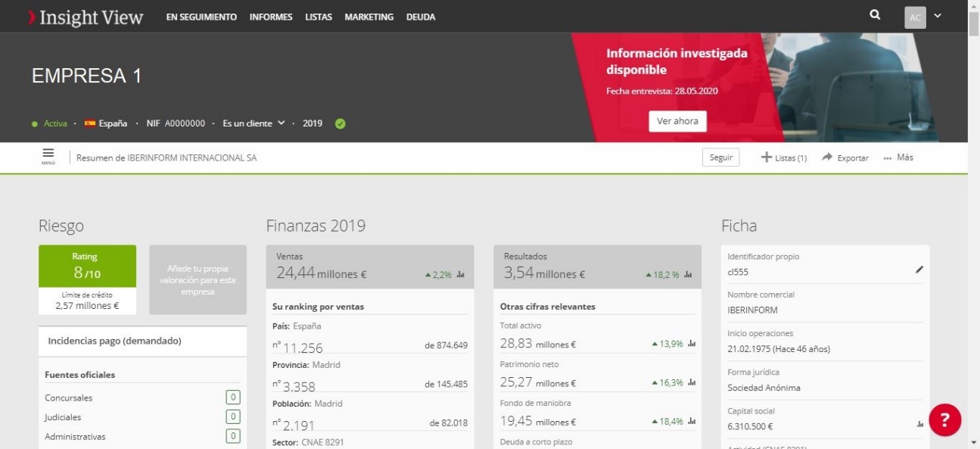Click the commercial name 'IBERINFORM'
The width and height of the screenshot is (980, 449).
click(752, 310)
